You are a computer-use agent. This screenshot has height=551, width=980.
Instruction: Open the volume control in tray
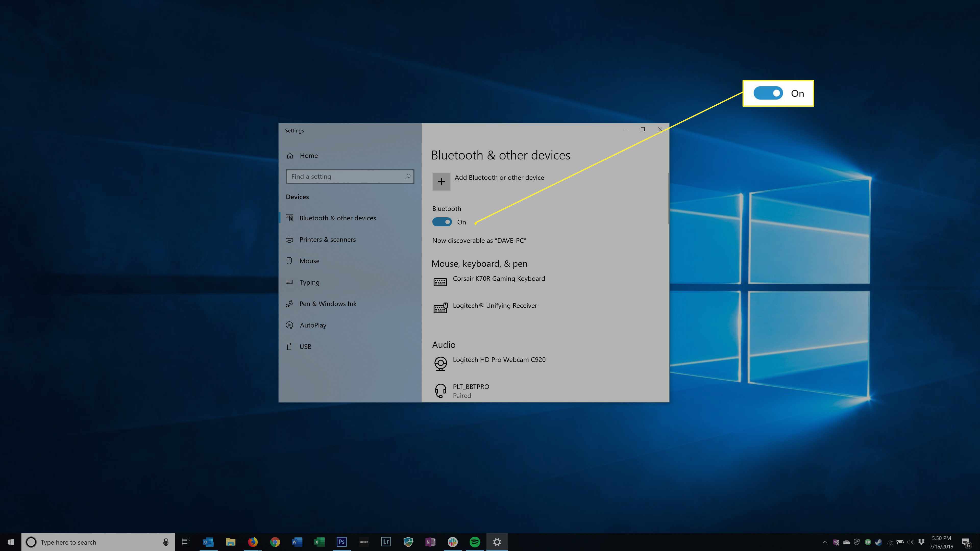[910, 542]
